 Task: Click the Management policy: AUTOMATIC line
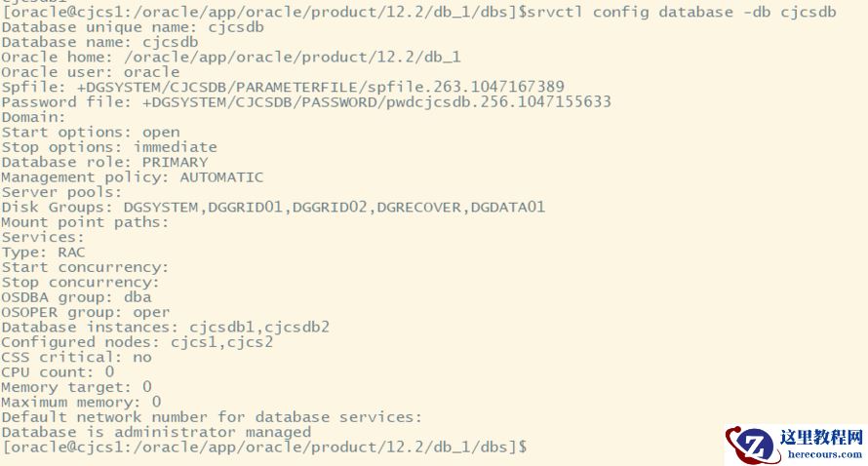(x=133, y=177)
